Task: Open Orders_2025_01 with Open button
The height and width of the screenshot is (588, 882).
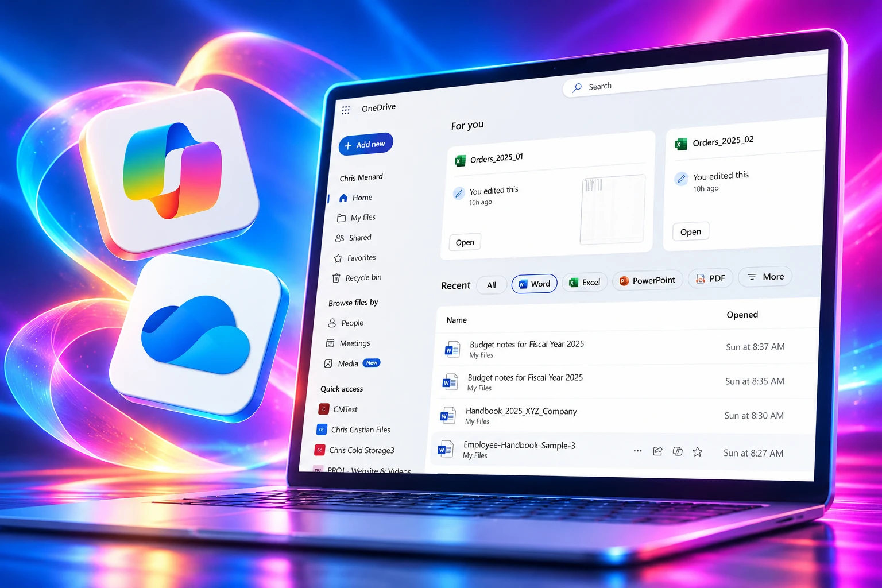Action: pyautogui.click(x=465, y=242)
